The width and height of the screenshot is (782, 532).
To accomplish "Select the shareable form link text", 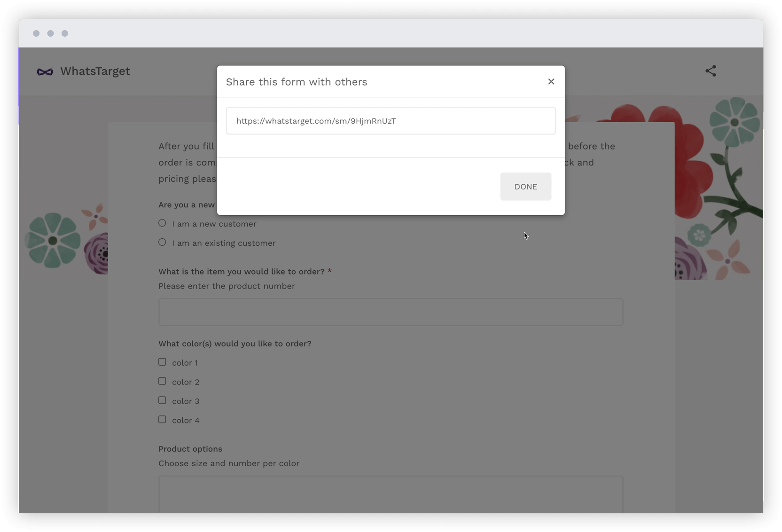I will [x=316, y=121].
